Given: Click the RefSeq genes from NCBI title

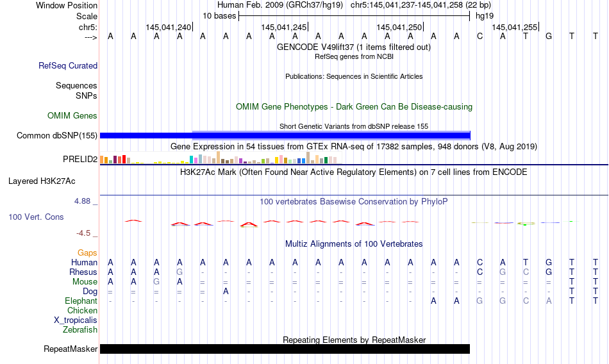Looking at the screenshot, I should pyautogui.click(x=355, y=57).
